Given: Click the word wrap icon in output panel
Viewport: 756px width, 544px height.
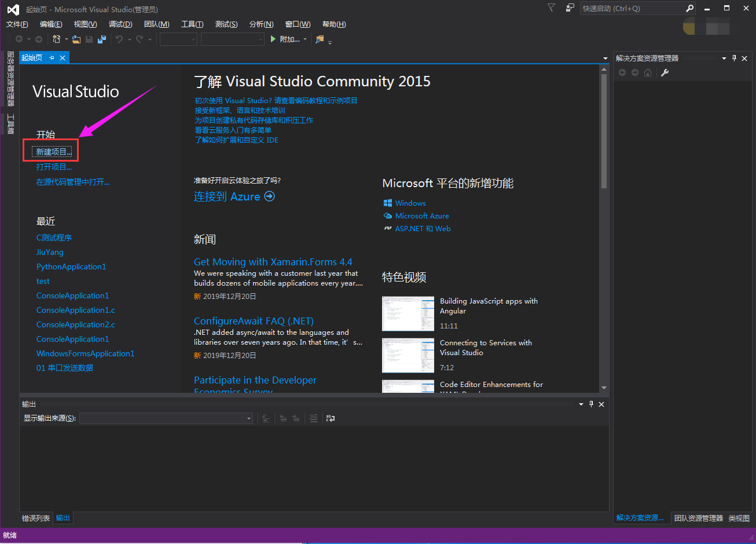Looking at the screenshot, I should [331, 418].
